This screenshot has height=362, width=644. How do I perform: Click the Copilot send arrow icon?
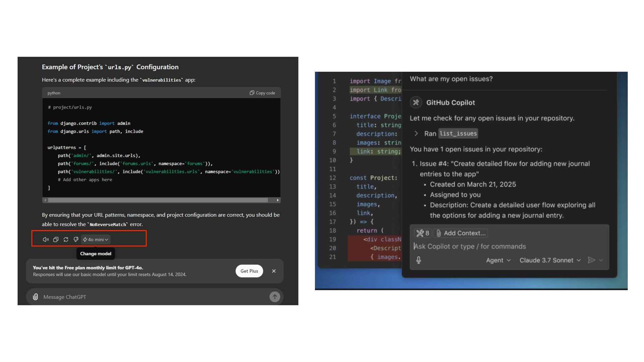pos(591,260)
